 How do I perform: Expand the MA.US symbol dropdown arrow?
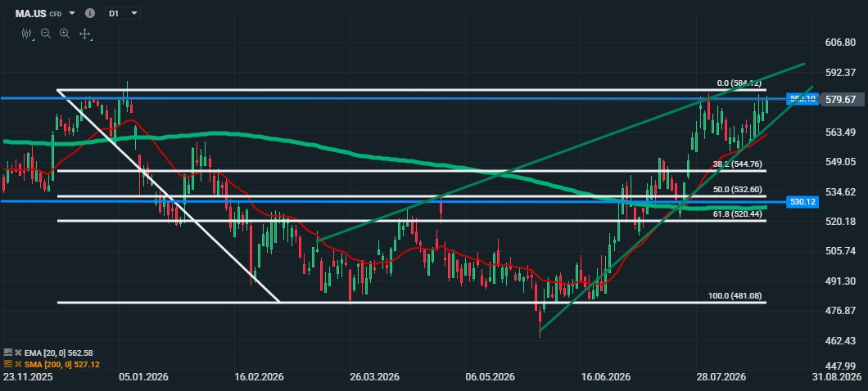tap(72, 13)
